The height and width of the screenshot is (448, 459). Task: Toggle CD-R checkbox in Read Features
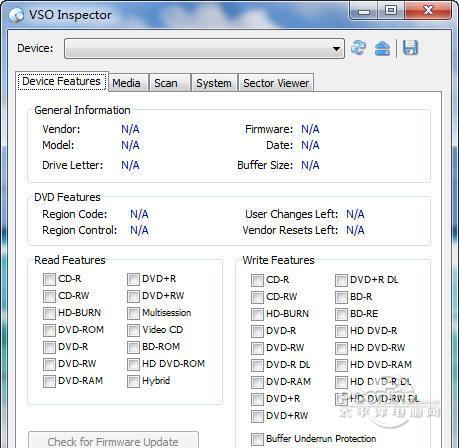pyautogui.click(x=49, y=279)
